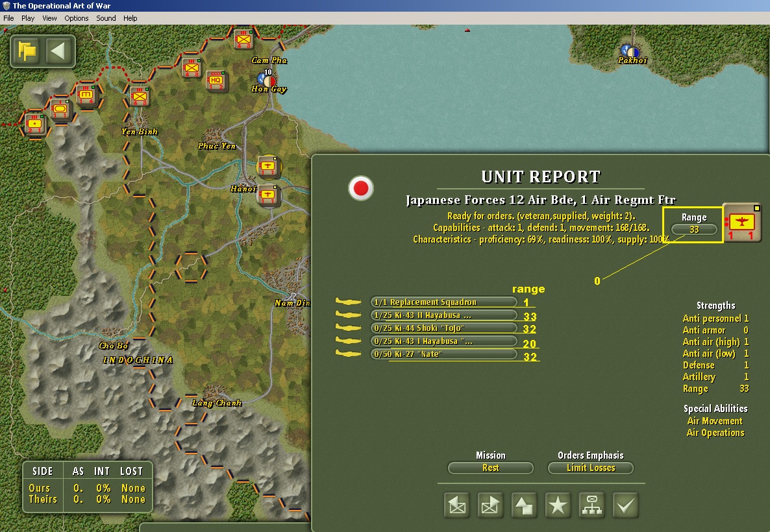Click the empty orange-outlined hex south of Hanoi
This screenshot has height=532, width=770.
pyautogui.click(x=191, y=267)
